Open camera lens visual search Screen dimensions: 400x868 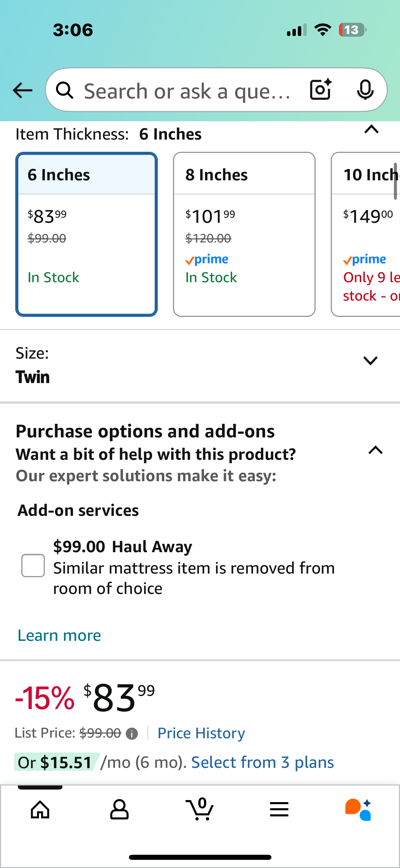321,90
